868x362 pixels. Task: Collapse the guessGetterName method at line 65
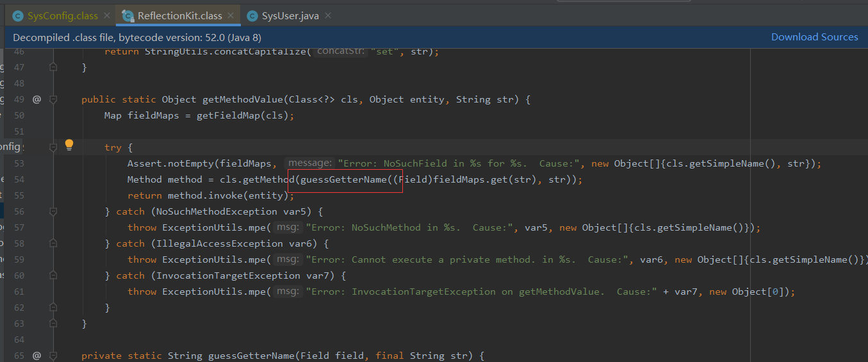pyautogui.click(x=53, y=356)
